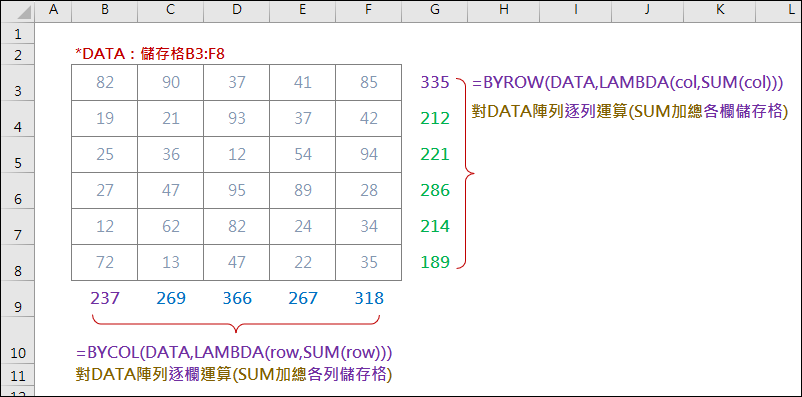This screenshot has height=397, width=802.
Task: Click row sum 221 in column G
Action: coord(435,155)
